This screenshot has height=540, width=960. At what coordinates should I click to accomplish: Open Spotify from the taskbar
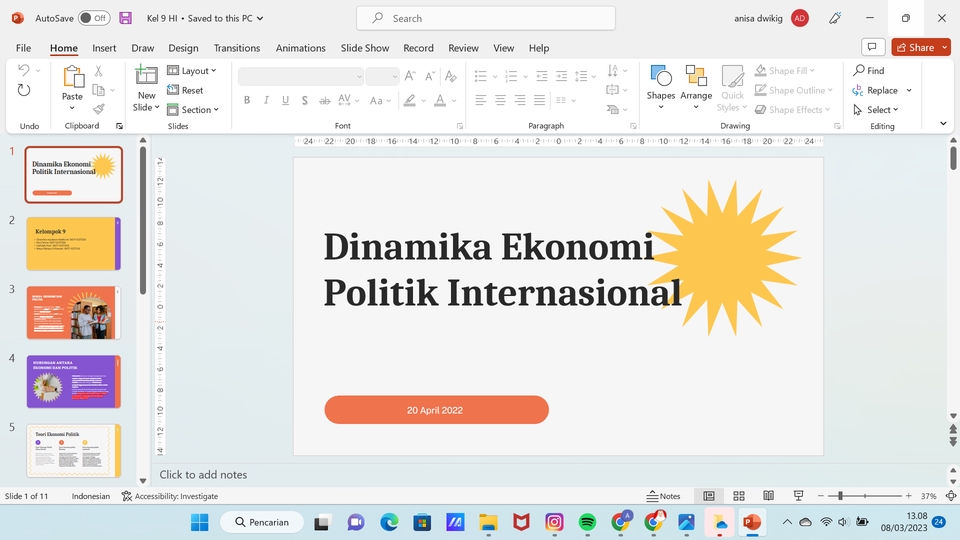pos(587,522)
